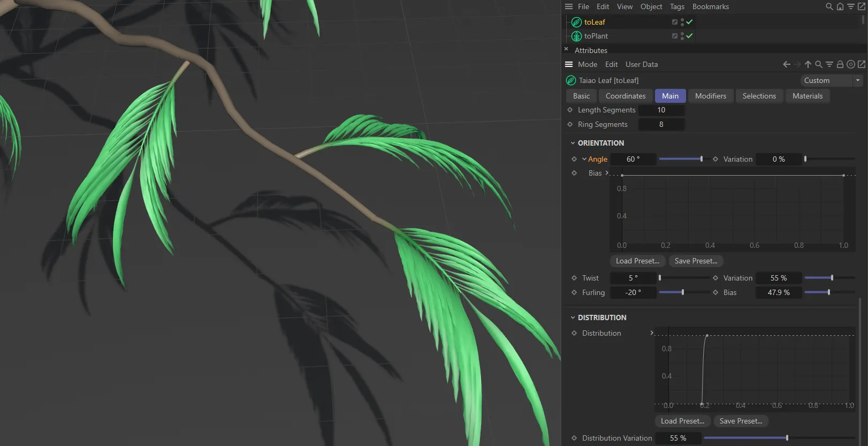Viewport: 868px width, 446px height.
Task: Click the toLeaf layer square icon
Action: tap(675, 22)
